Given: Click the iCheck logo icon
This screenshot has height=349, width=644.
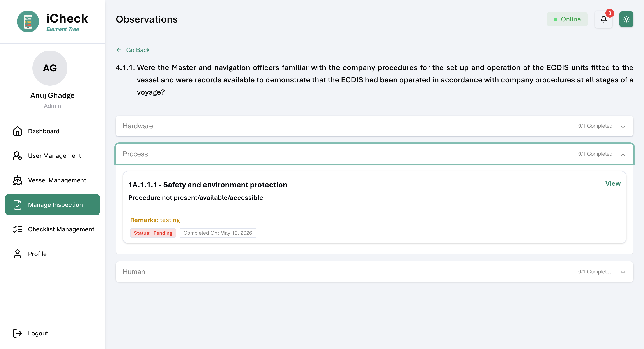Looking at the screenshot, I should coord(28,21).
